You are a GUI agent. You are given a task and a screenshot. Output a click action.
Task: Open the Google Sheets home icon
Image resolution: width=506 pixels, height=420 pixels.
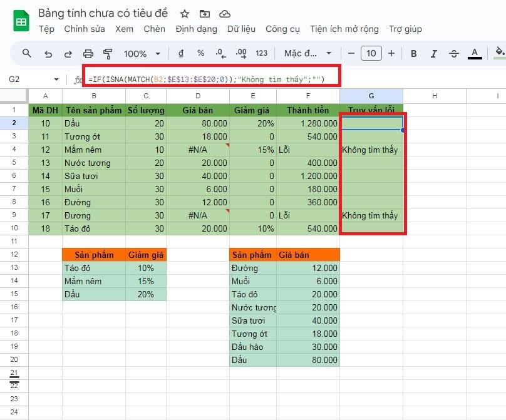[x=21, y=21]
